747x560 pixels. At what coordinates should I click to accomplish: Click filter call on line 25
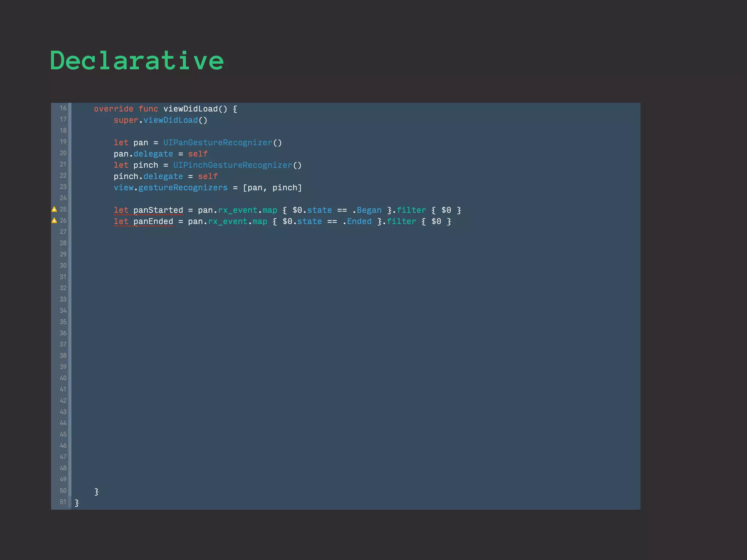[411, 210]
